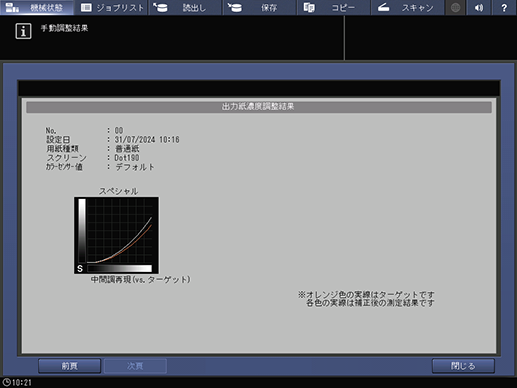Screen dimensions: 517x388
Task: Click the clock icon at bottom left
Action: point(6,382)
